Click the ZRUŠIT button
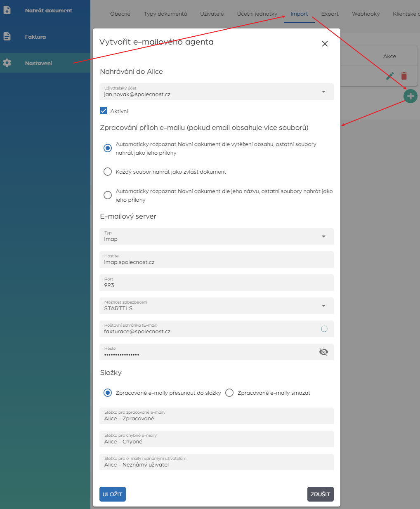The width and height of the screenshot is (420, 509). (x=320, y=494)
